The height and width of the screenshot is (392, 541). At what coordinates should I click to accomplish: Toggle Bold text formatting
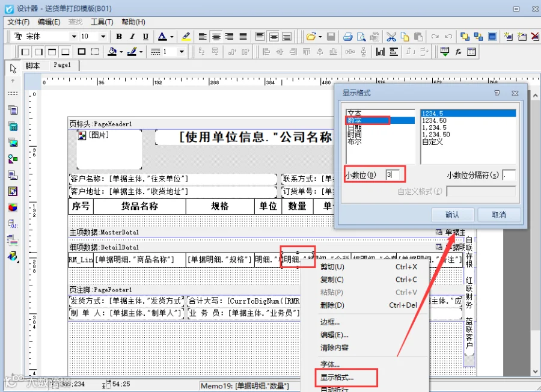coord(119,37)
